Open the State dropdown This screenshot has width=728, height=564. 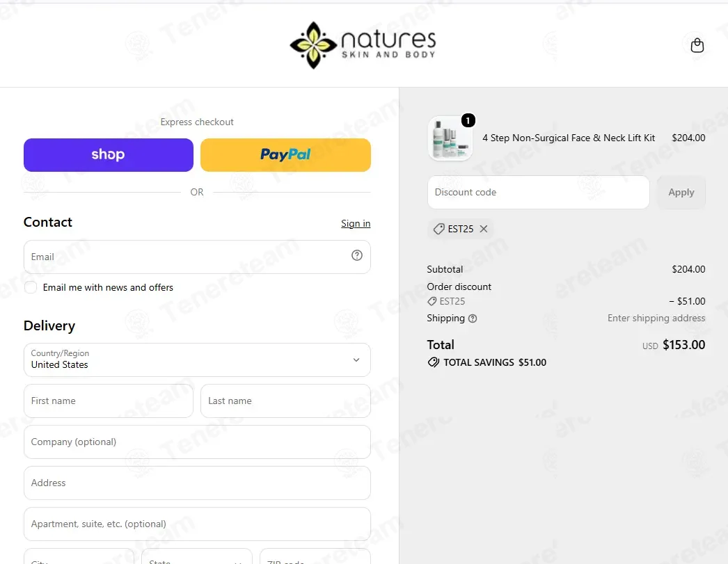[197, 556]
